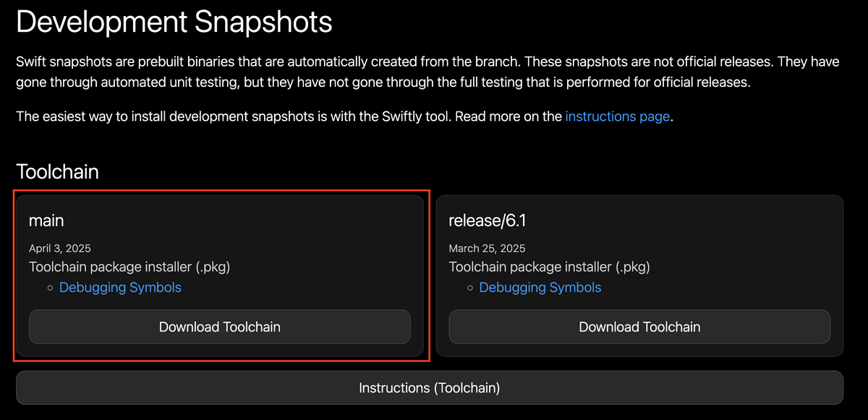Click the bullet beside release/6.1's Debugging Symbols
The height and width of the screenshot is (420, 868).
[470, 288]
